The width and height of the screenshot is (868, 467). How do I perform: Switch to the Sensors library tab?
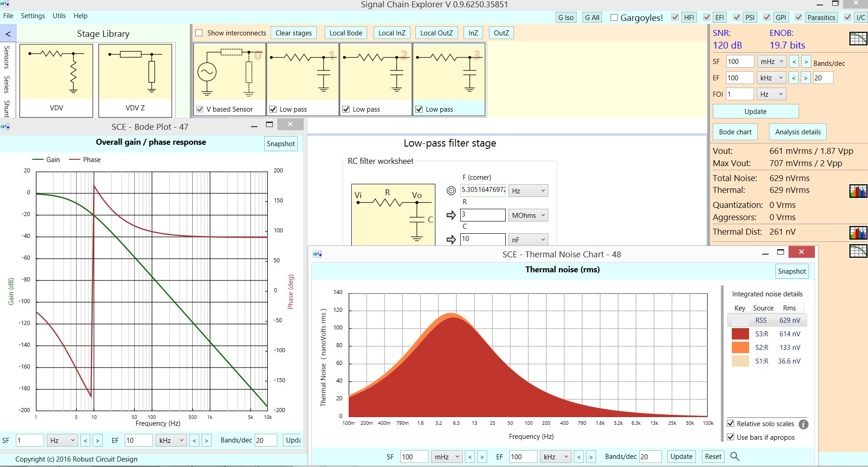pos(6,57)
